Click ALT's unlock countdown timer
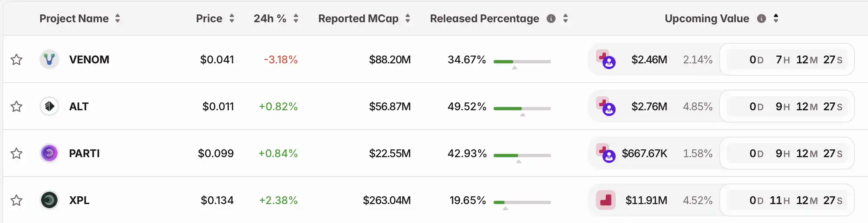The height and width of the screenshot is (223, 868). 787,107
